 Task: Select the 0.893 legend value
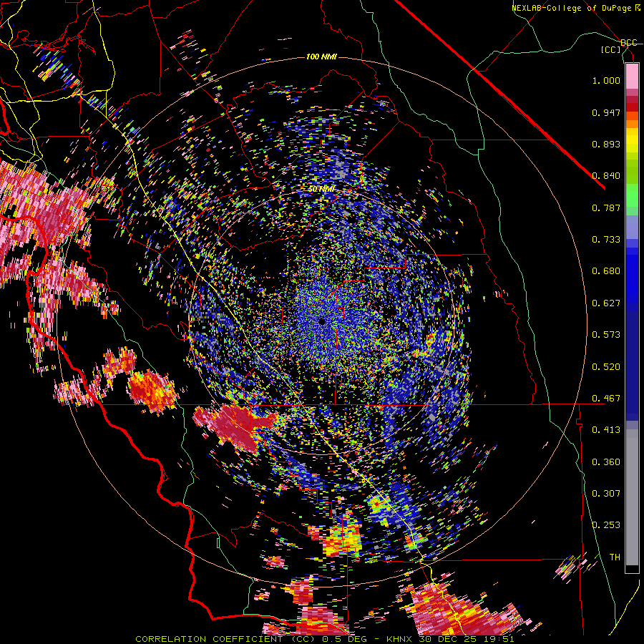[x=606, y=144]
